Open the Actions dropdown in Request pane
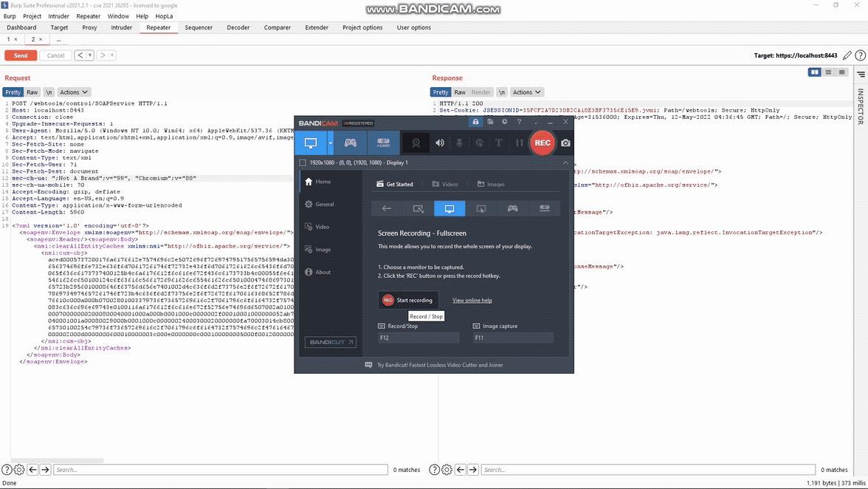The height and width of the screenshot is (489, 868). [x=74, y=92]
